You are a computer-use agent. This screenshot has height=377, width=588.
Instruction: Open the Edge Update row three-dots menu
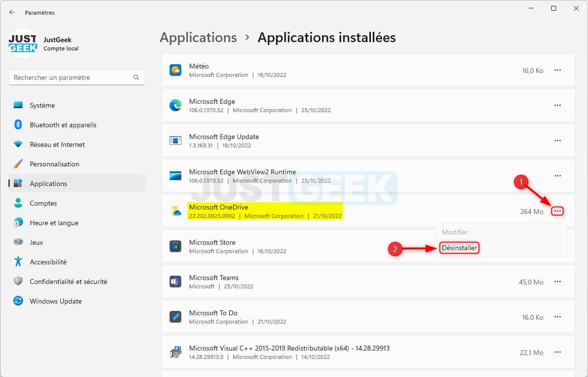point(557,141)
